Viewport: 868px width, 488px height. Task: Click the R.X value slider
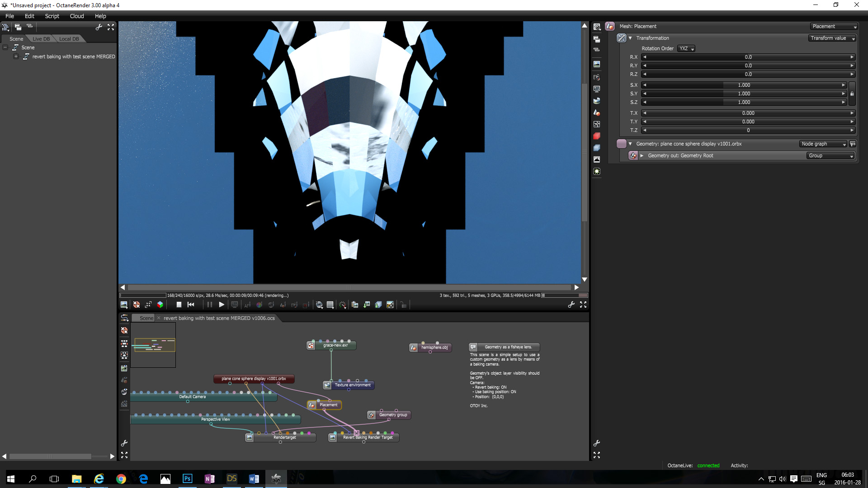coord(748,57)
